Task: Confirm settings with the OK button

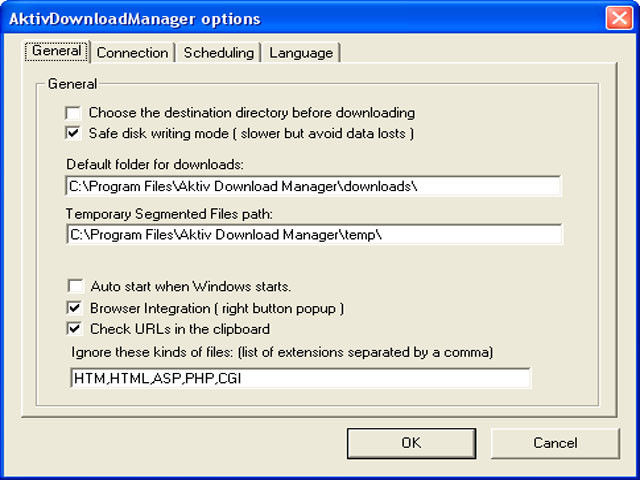Action: tap(411, 443)
